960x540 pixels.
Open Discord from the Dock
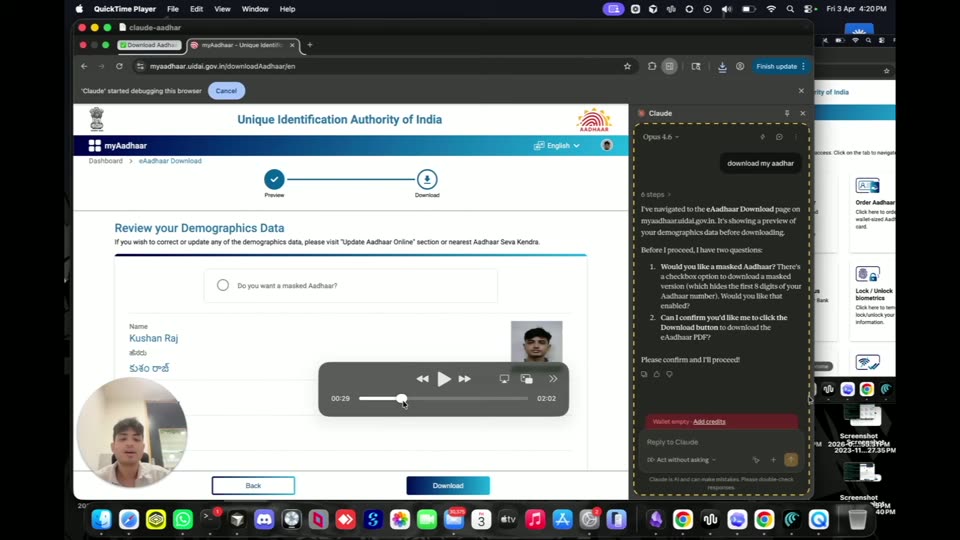tap(264, 519)
